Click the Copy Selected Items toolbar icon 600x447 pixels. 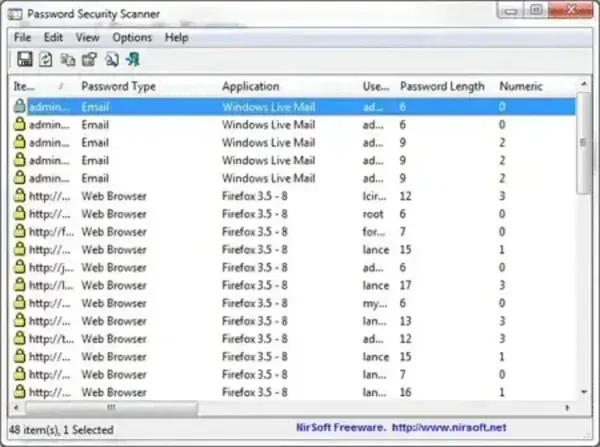click(68, 60)
